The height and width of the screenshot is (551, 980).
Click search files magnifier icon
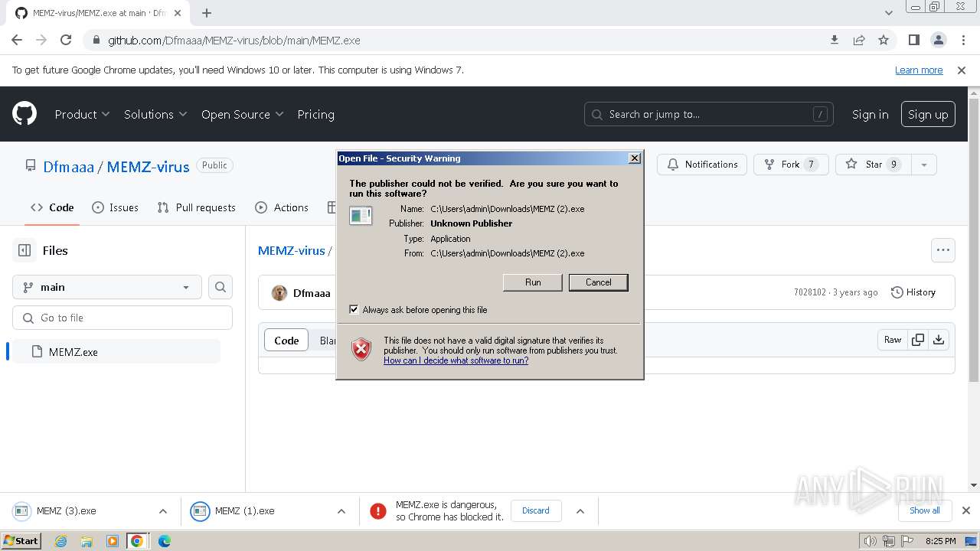tap(220, 287)
